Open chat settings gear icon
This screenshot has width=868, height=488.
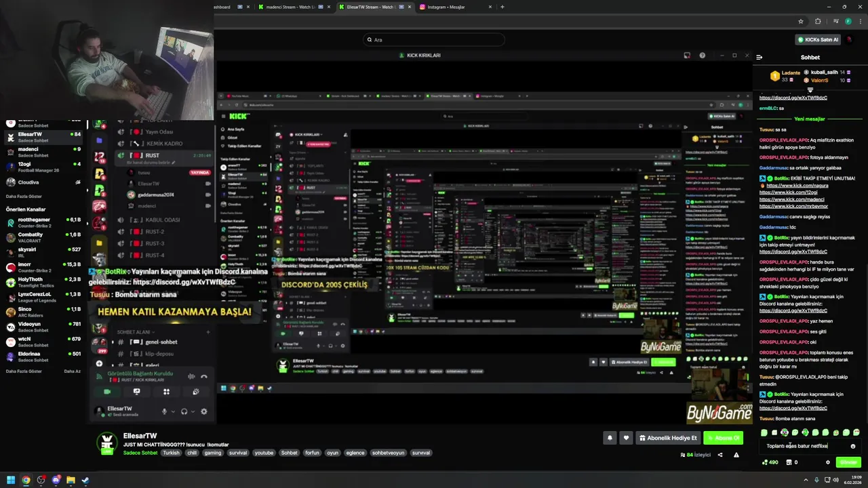[x=827, y=462]
